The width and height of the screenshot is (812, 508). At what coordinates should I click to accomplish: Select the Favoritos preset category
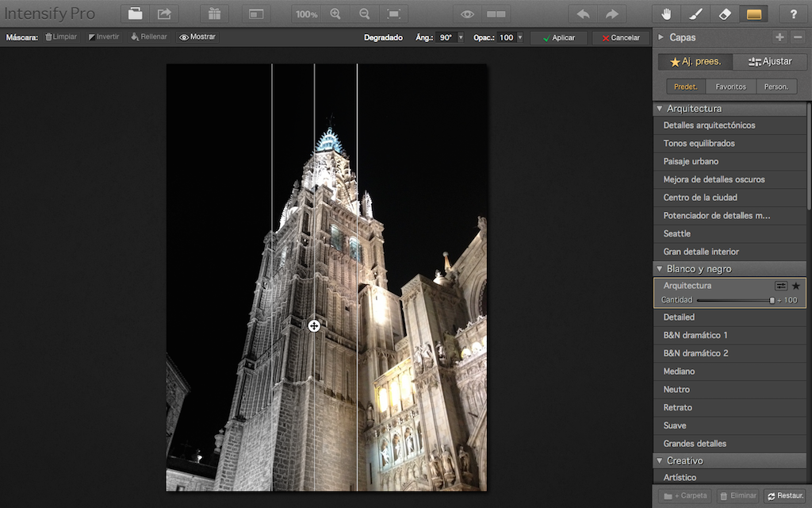click(x=730, y=87)
